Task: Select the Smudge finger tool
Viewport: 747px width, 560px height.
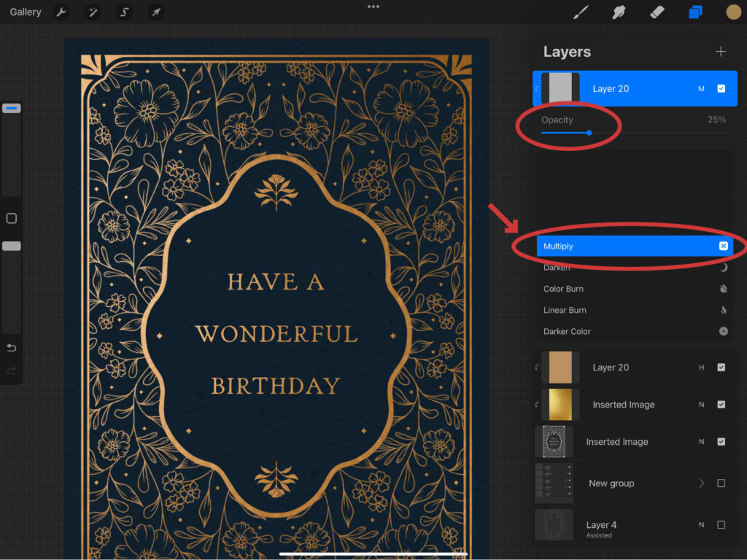Action: (619, 12)
